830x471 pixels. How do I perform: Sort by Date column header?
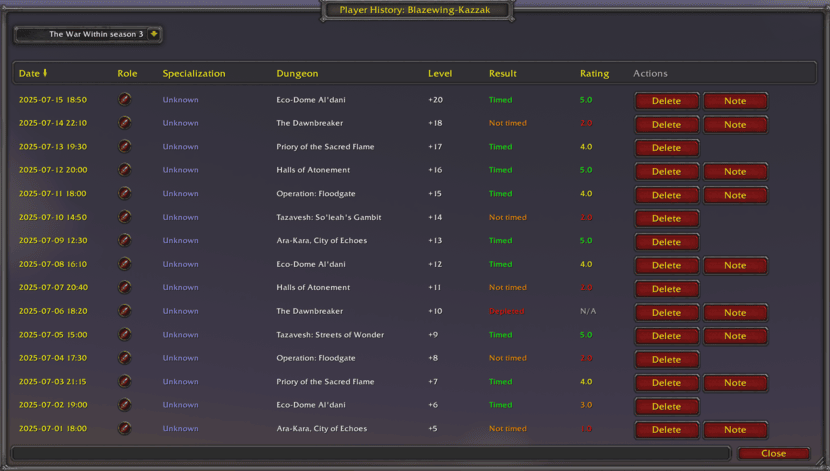tap(33, 74)
